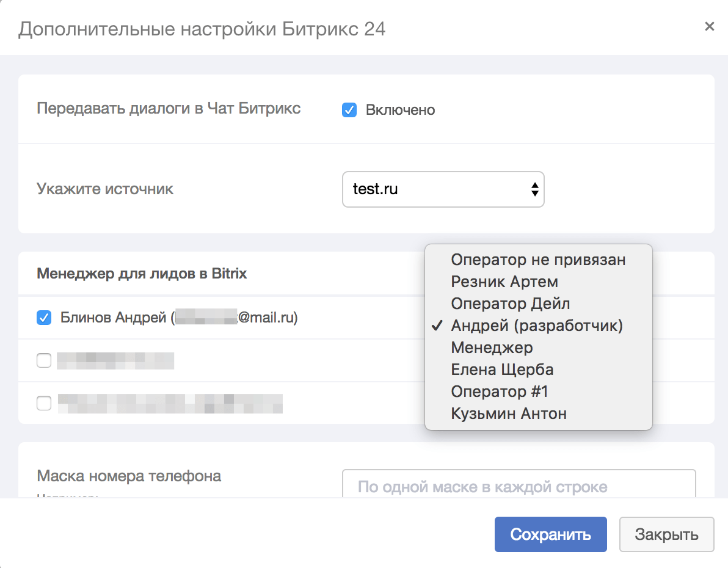Choose Резник Артем from the list

(x=538, y=282)
